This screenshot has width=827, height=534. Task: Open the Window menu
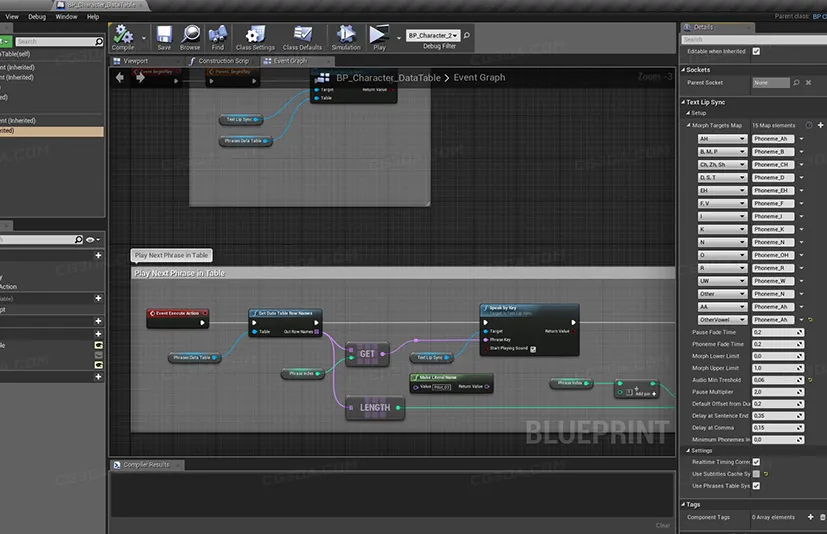66,16
